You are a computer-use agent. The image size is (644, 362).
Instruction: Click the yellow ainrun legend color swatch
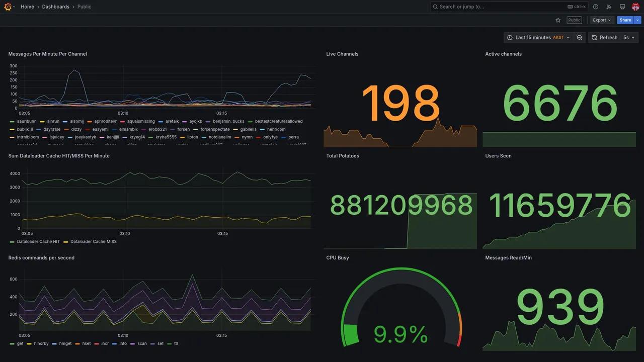pos(42,122)
